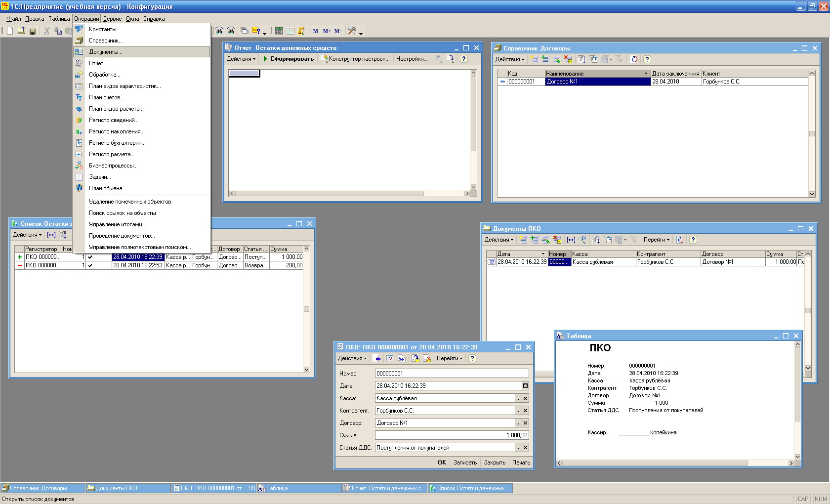Click the Записать button in the ПКО form
Screen dimensions: 830x504
pyautogui.click(x=465, y=462)
